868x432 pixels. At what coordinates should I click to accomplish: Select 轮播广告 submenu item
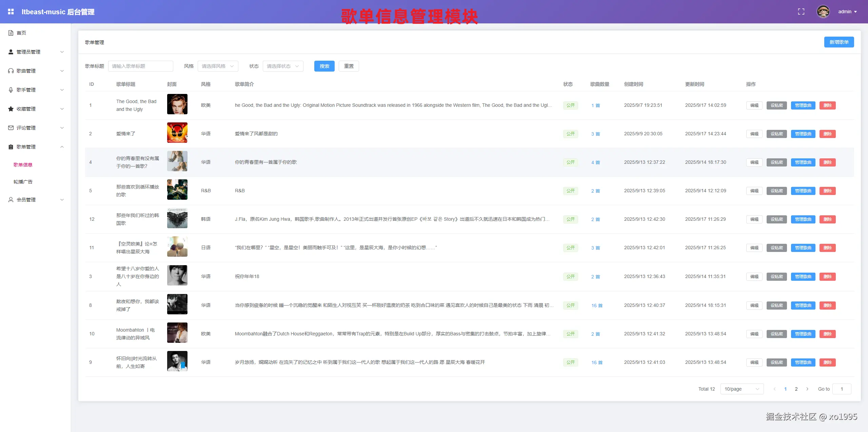[23, 182]
